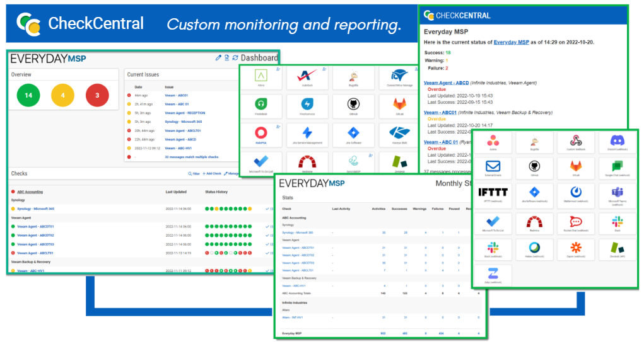The height and width of the screenshot is (342, 644).
Task: Choose the Google Chat (webhook) tile
Action: 618,168
